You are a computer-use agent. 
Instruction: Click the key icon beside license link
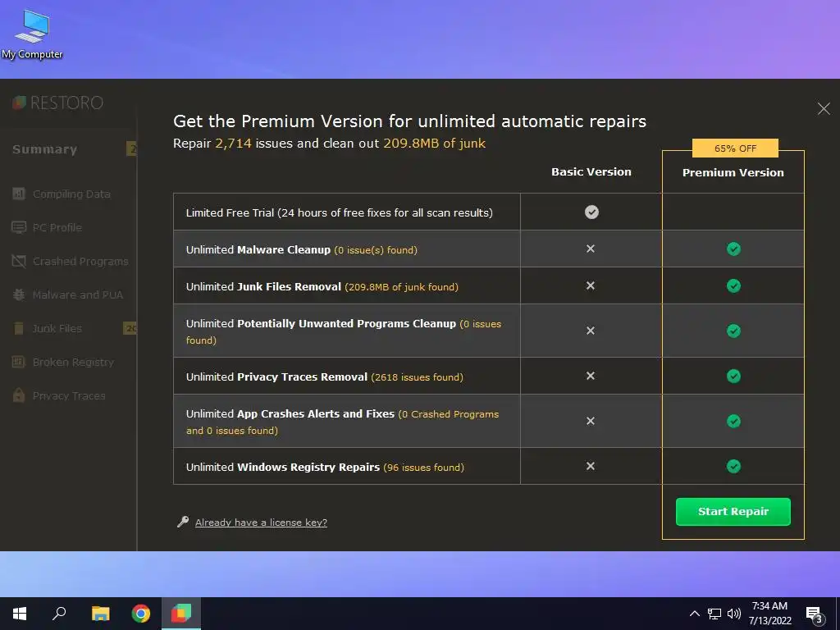pos(183,522)
